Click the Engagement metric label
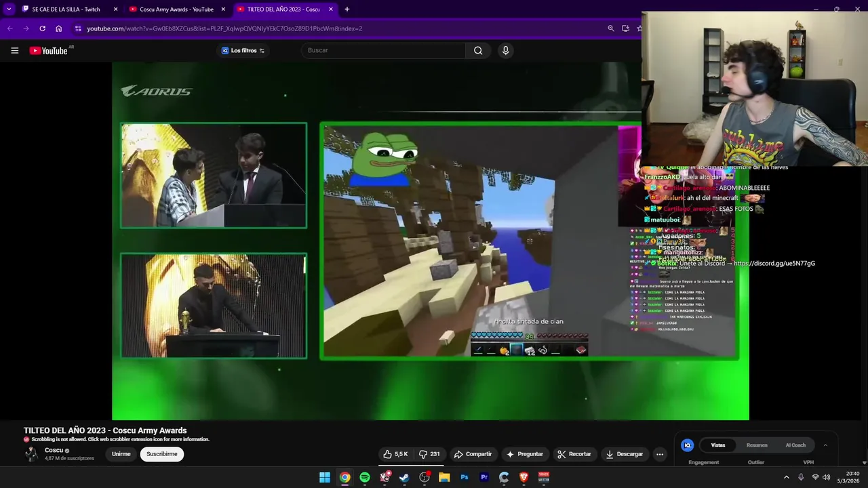 (703, 462)
